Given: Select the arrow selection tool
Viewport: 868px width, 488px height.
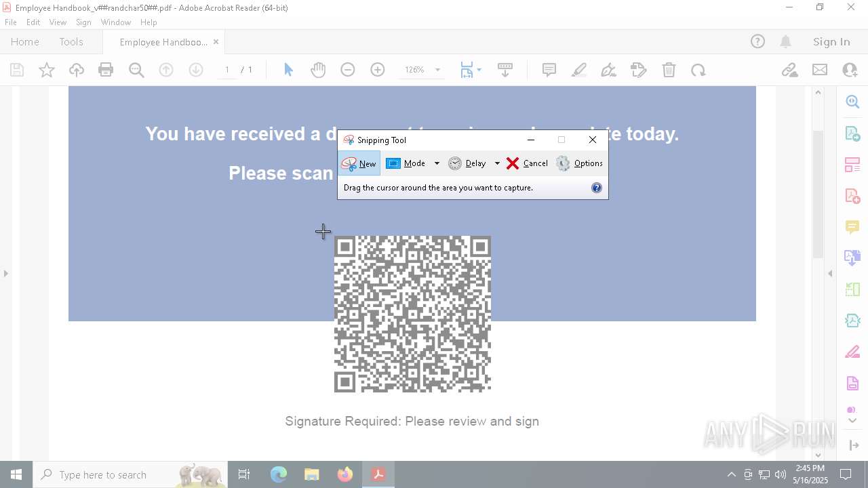Looking at the screenshot, I should 288,70.
